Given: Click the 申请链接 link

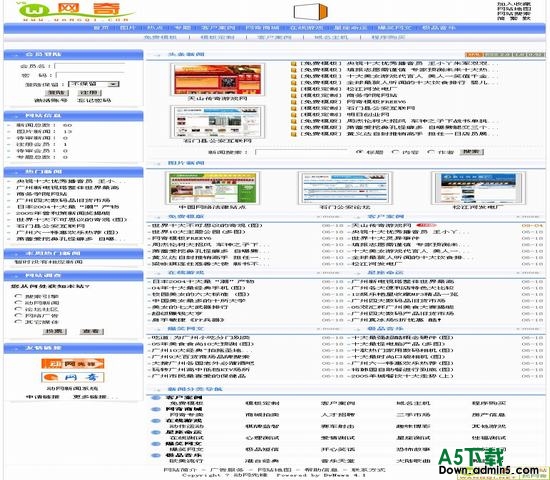Looking at the screenshot, I should (42, 397).
